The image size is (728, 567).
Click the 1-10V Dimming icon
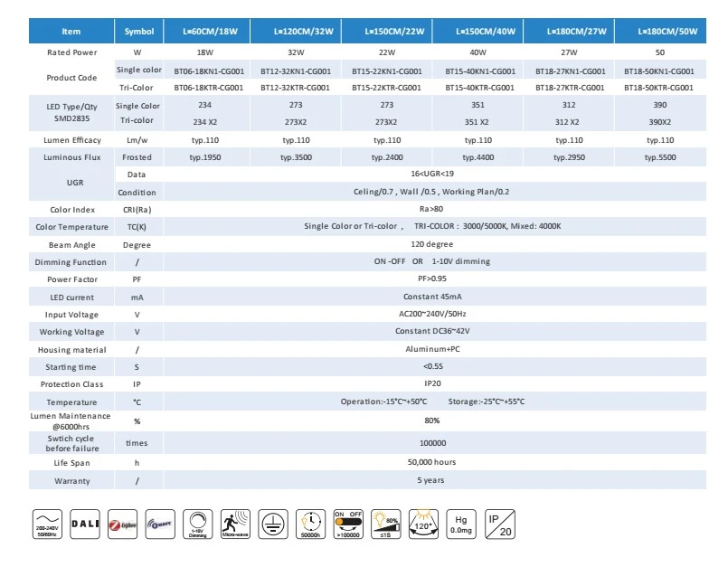click(x=198, y=524)
